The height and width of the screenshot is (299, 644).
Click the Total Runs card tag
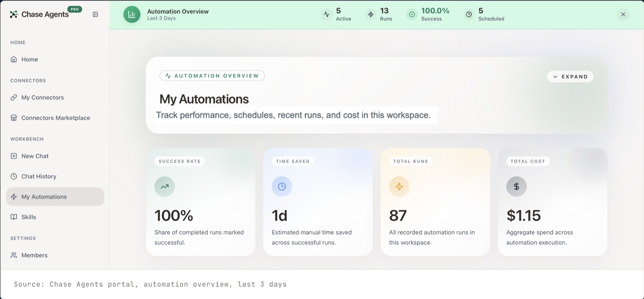tap(411, 161)
